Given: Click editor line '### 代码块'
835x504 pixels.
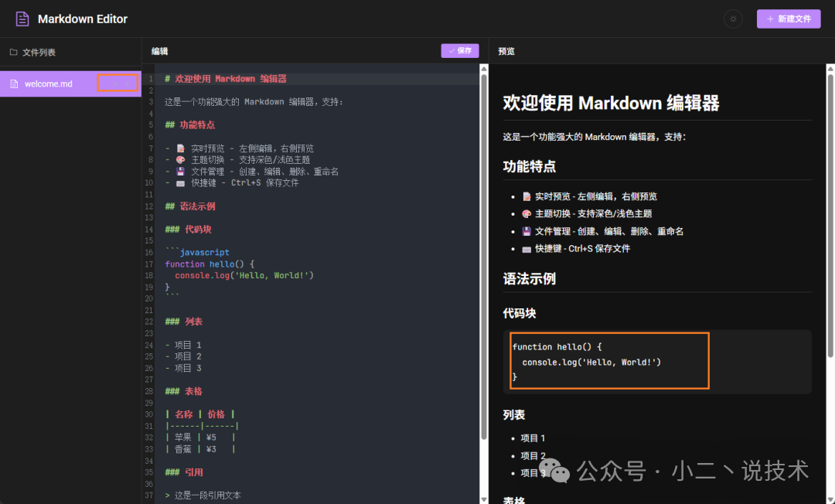Looking at the screenshot, I should (189, 230).
